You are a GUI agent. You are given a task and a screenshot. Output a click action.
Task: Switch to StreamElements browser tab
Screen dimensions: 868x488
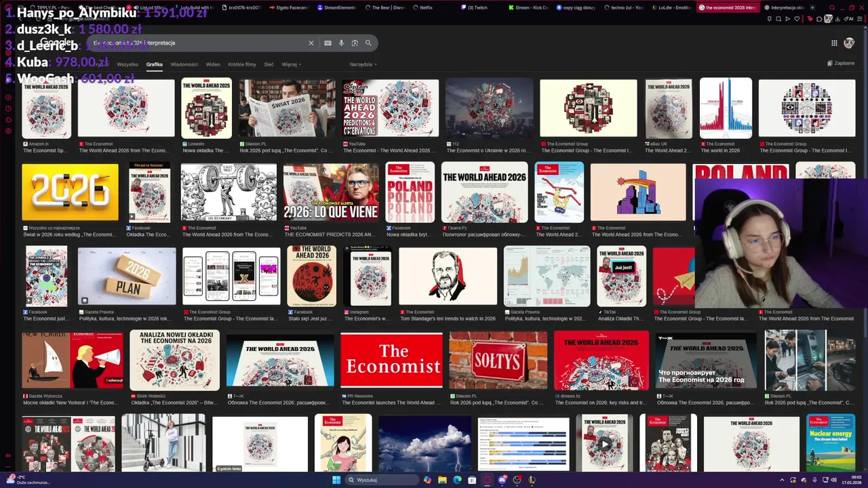(x=336, y=7)
